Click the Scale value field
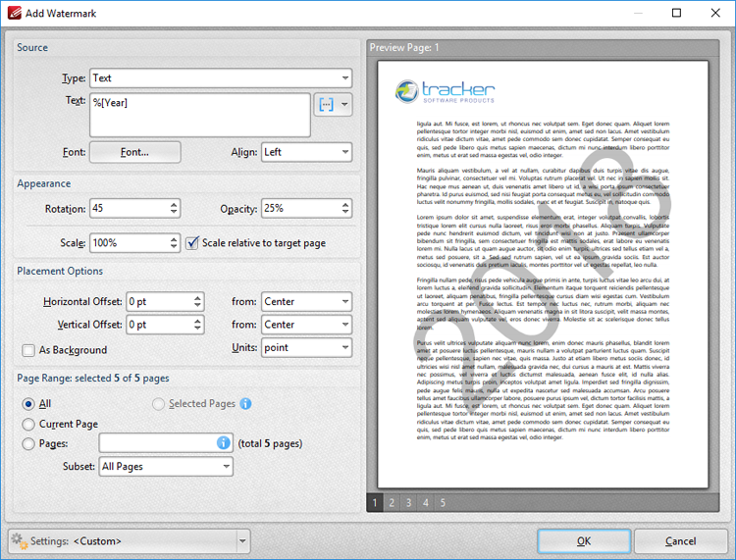This screenshot has height=560, width=736. 129,243
